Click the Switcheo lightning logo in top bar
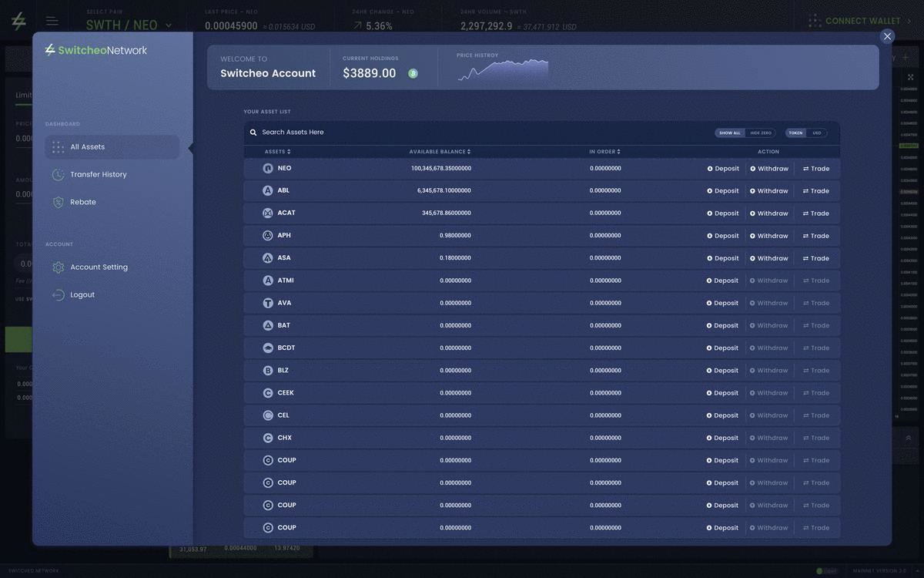The height and width of the screenshot is (578, 924). (18, 22)
